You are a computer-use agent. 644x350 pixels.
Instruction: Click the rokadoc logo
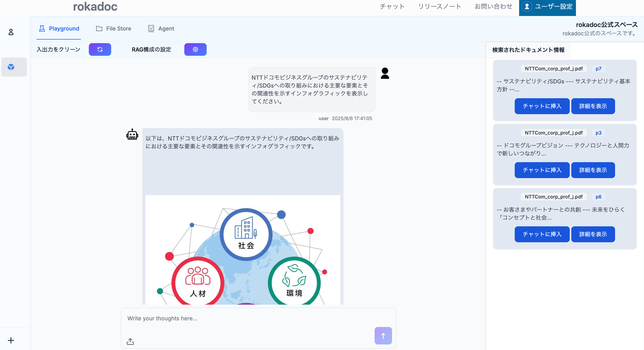(95, 7)
